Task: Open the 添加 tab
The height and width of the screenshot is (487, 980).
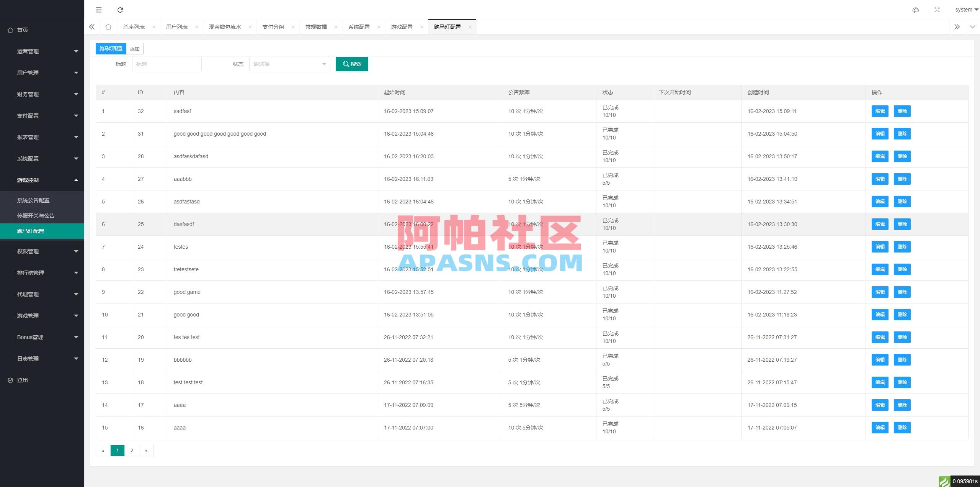Action: pyautogui.click(x=135, y=49)
